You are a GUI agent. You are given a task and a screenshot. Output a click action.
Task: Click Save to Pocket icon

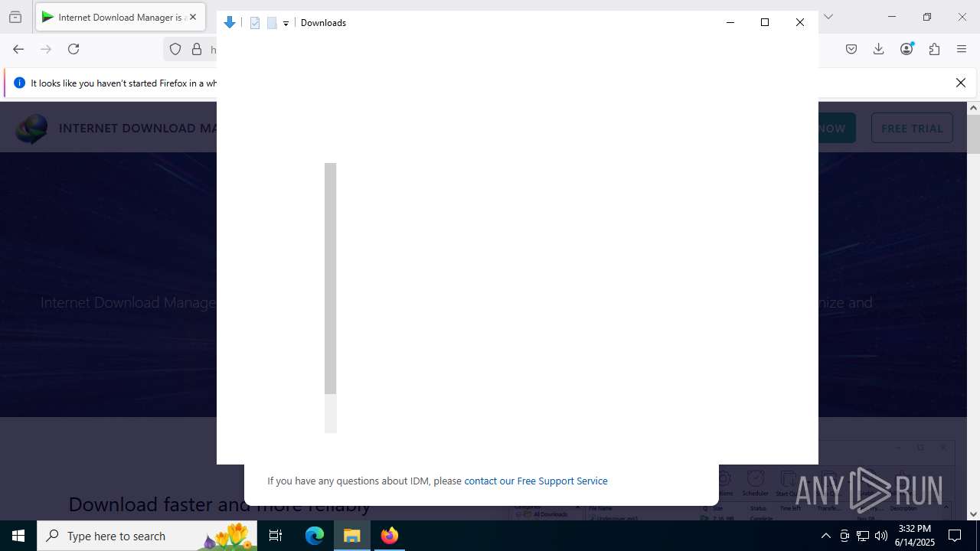(x=851, y=49)
